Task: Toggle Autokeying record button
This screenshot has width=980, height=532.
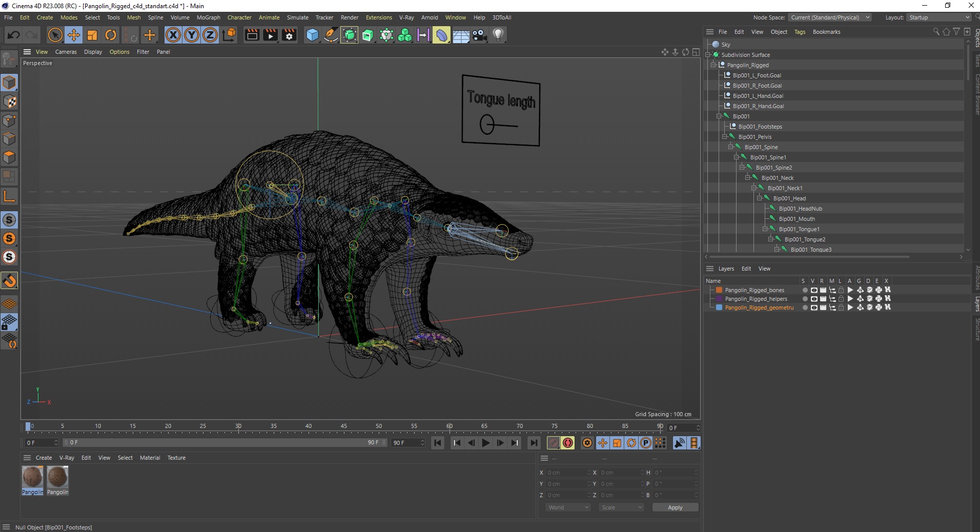Action: pyautogui.click(x=568, y=443)
